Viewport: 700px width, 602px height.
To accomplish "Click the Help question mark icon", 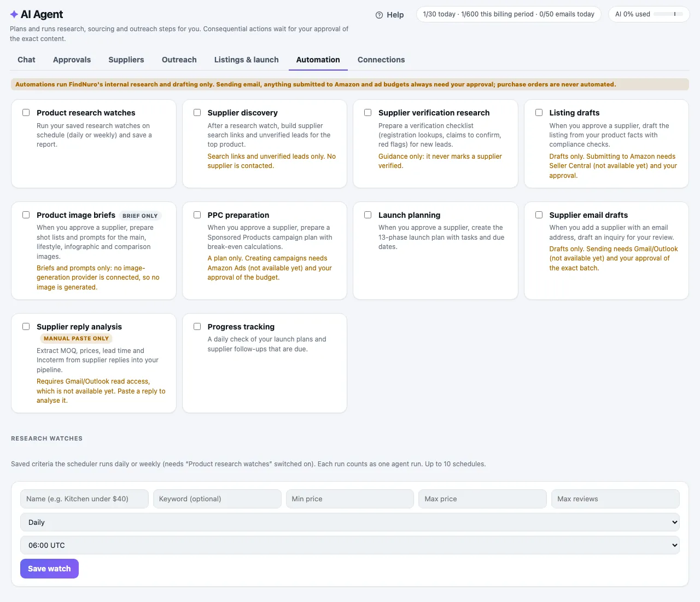I will (379, 15).
